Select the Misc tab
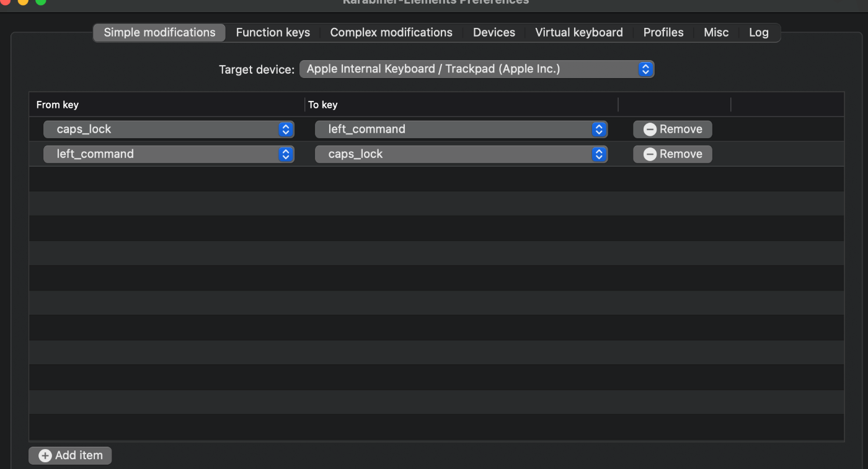The image size is (868, 469). point(716,33)
